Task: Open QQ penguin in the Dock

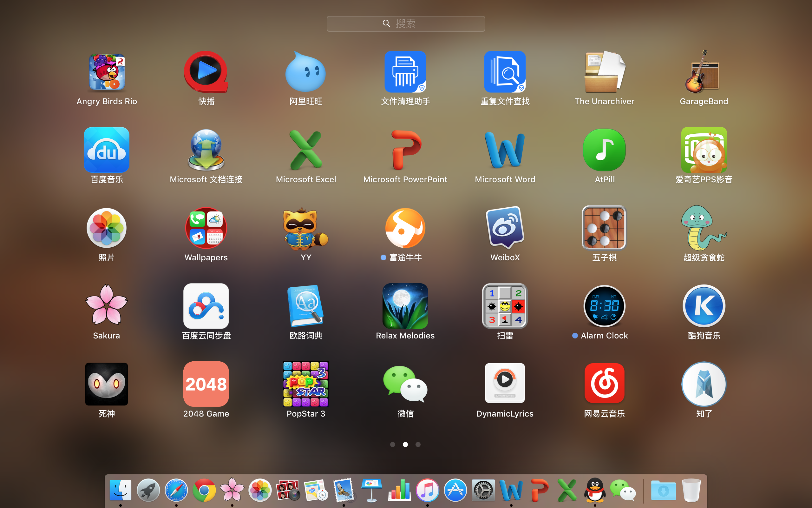Action: pyautogui.click(x=595, y=490)
